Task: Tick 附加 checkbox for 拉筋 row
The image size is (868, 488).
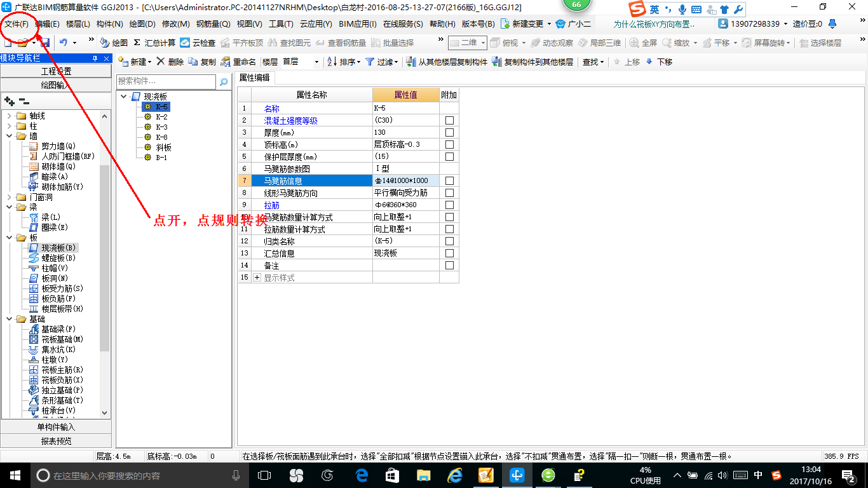Action: pyautogui.click(x=449, y=205)
